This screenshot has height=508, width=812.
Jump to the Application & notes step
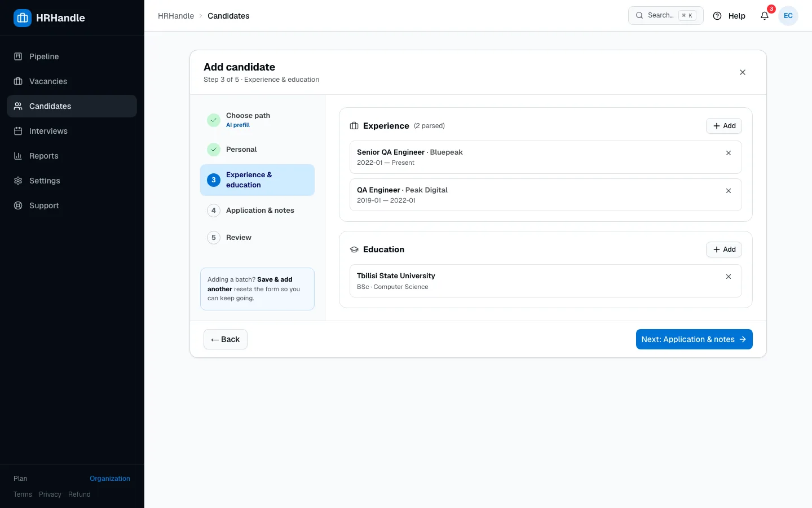click(257, 211)
